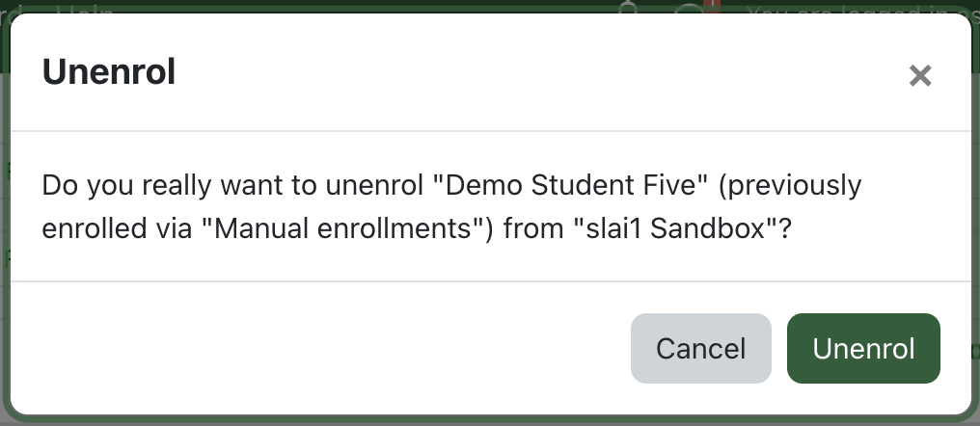Click the "Unenrol" dialog title heading
Screen dimensions: 980x426
(109, 72)
